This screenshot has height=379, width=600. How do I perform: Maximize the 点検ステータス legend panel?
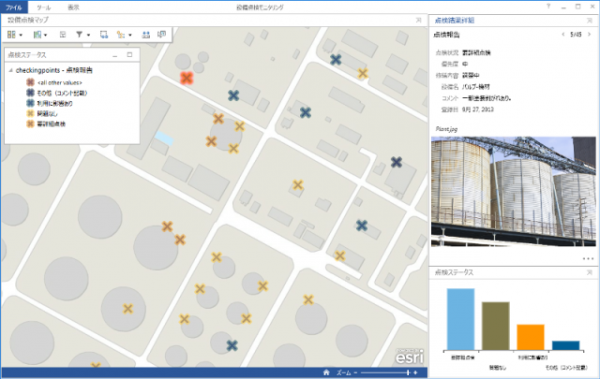[x=130, y=55]
